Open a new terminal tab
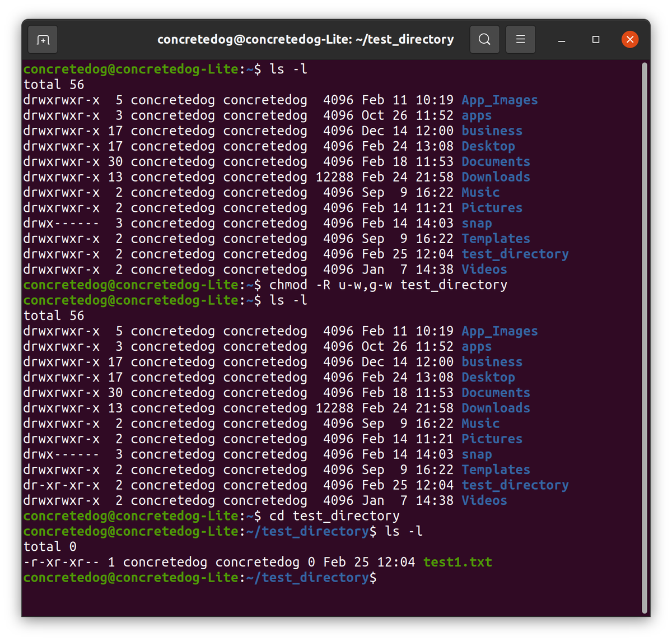Image resolution: width=672 pixels, height=641 pixels. point(43,39)
